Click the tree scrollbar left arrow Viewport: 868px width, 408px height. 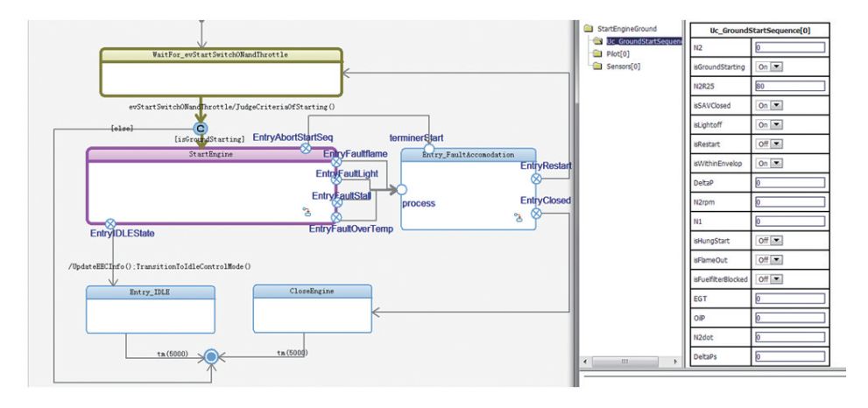pos(585,361)
